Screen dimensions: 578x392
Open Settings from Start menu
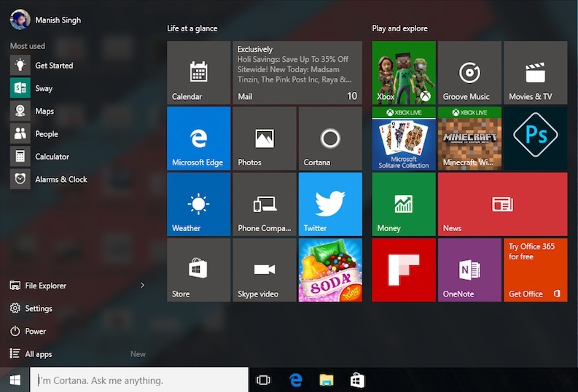31,308
